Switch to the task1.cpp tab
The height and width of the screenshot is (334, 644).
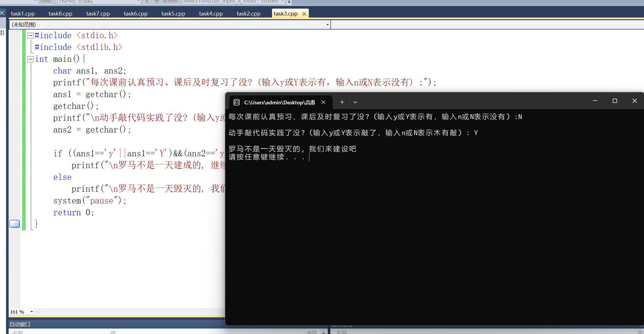(x=23, y=14)
